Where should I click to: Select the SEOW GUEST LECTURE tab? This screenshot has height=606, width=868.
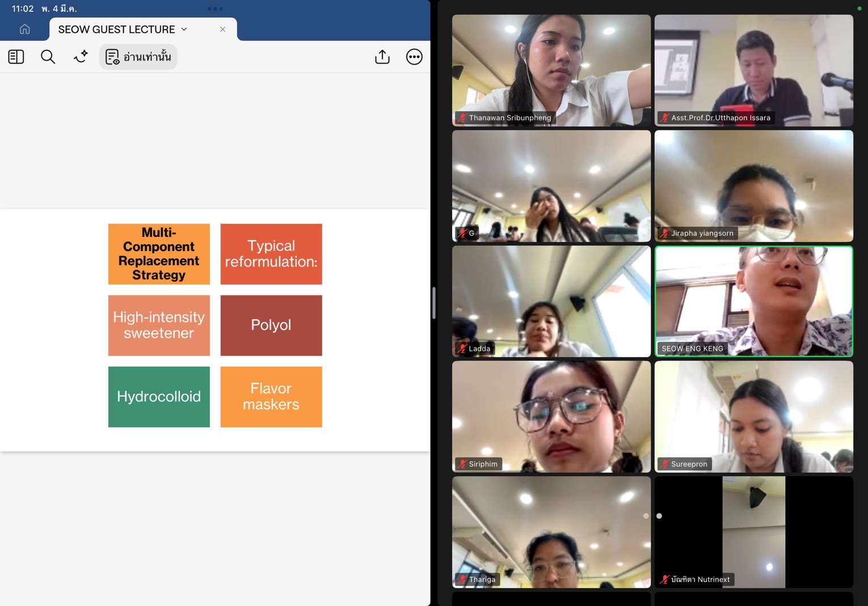(116, 29)
